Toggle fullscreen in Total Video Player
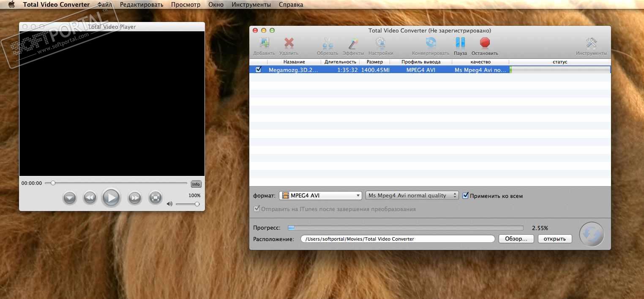The image size is (644, 299). tap(156, 198)
